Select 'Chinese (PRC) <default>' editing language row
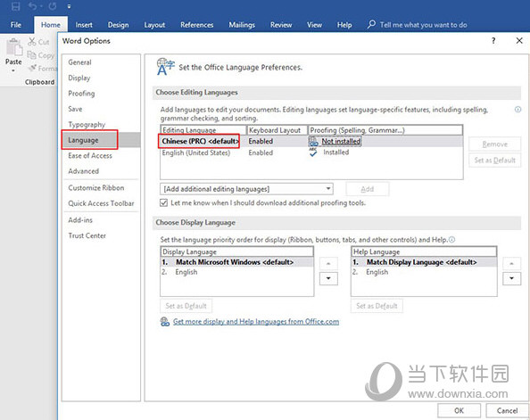The width and height of the screenshot is (530, 420). click(311, 141)
